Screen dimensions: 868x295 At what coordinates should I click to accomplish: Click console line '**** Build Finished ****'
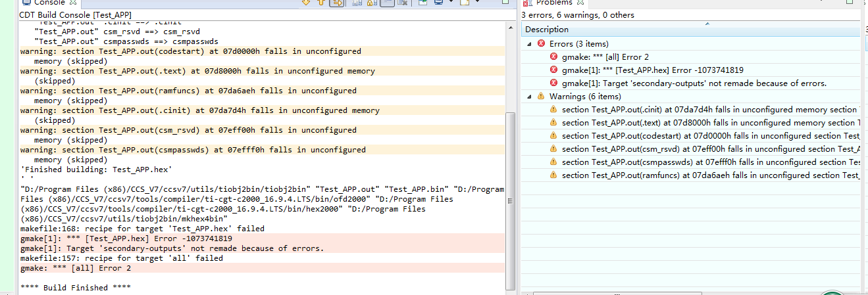(76, 288)
